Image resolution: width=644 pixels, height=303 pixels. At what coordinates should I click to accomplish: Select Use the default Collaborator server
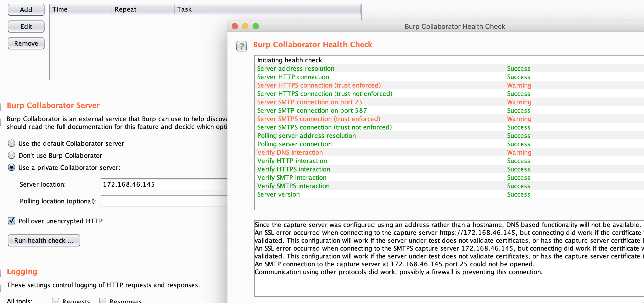point(12,143)
